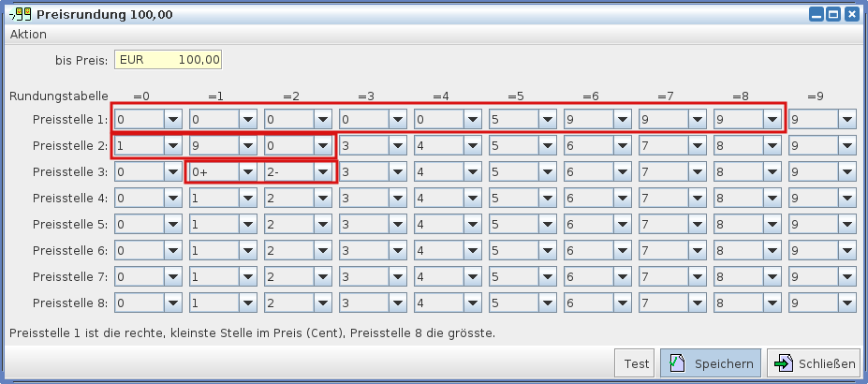Minimize the Preisrundung window
This screenshot has height=384, width=868.
(817, 14)
